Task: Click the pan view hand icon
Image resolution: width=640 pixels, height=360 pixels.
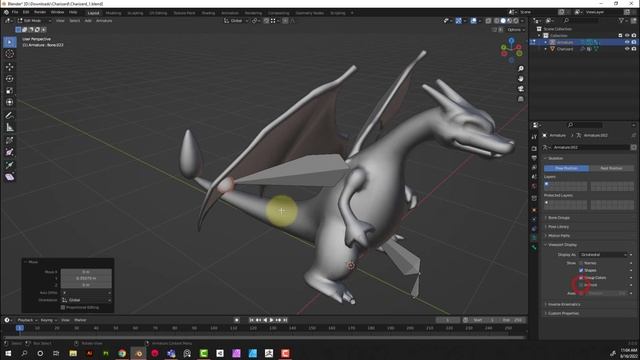Action: pyautogui.click(x=520, y=78)
